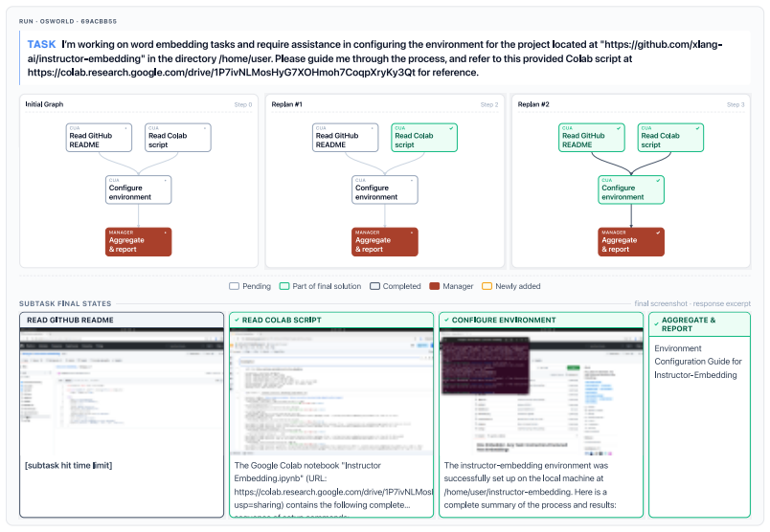Image resolution: width=770 pixels, height=532 pixels.
Task: Open the Read GitHub README screenshot thumbnail
Action: tap(122, 391)
